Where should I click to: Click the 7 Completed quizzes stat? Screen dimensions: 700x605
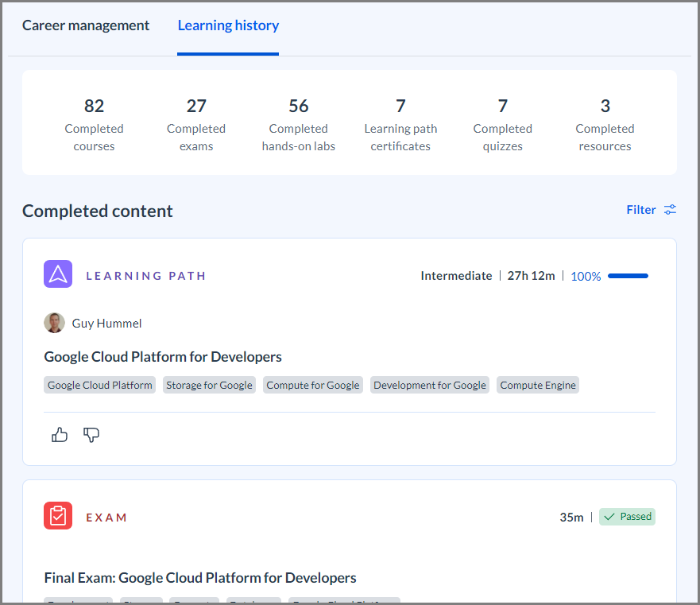503,125
